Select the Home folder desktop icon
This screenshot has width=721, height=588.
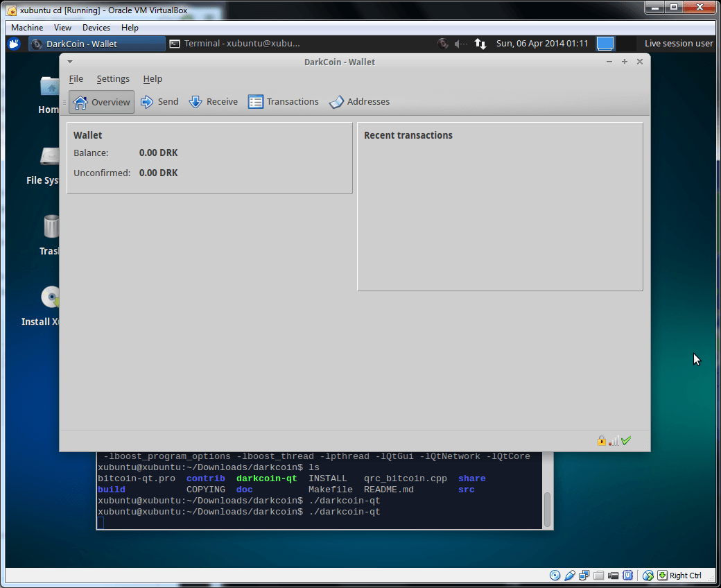point(49,95)
